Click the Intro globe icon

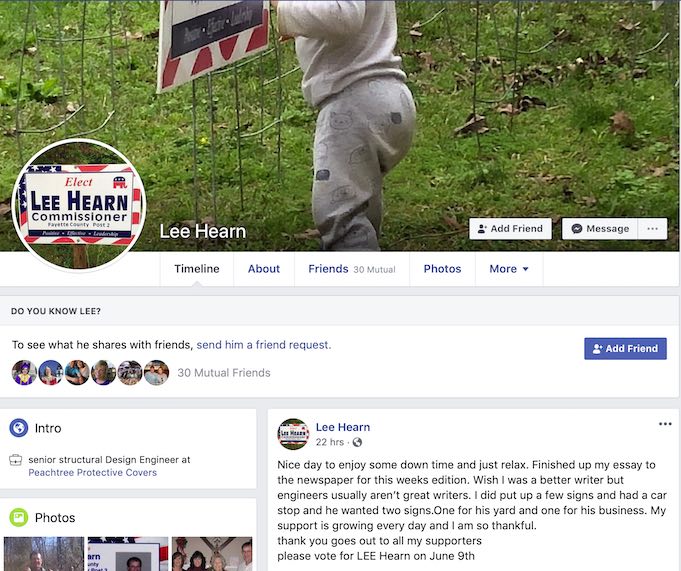(x=19, y=428)
